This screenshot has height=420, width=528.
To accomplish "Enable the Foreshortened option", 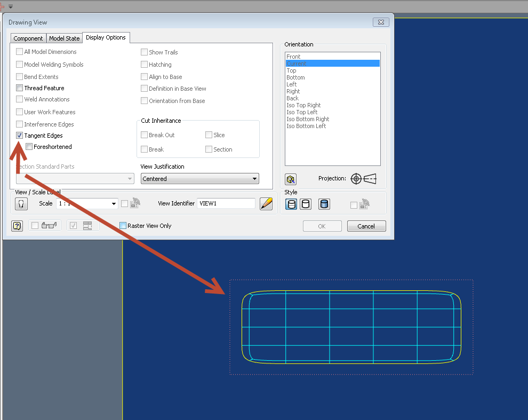I will coord(29,146).
